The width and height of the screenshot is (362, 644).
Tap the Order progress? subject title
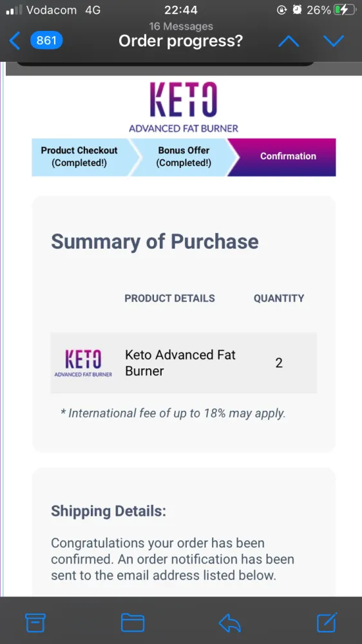(181, 41)
